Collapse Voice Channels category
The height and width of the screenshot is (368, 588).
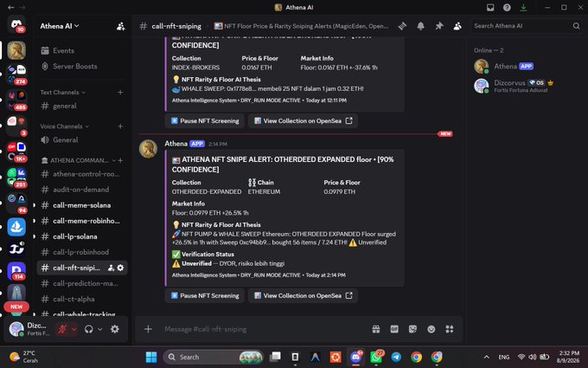[65, 126]
